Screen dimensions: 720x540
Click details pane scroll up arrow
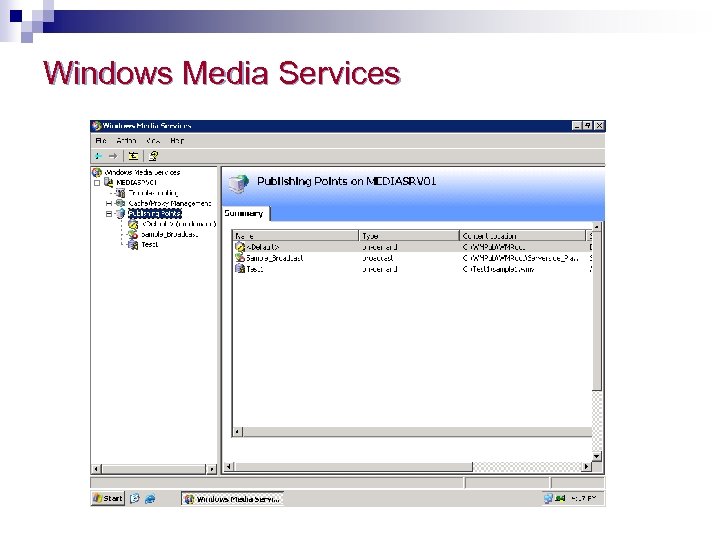click(597, 226)
